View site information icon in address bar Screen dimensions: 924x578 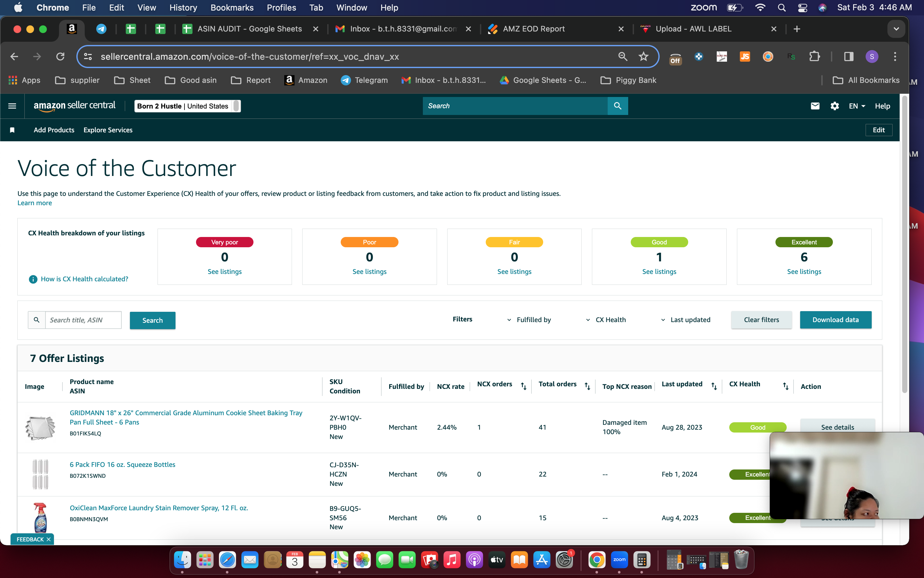(88, 57)
